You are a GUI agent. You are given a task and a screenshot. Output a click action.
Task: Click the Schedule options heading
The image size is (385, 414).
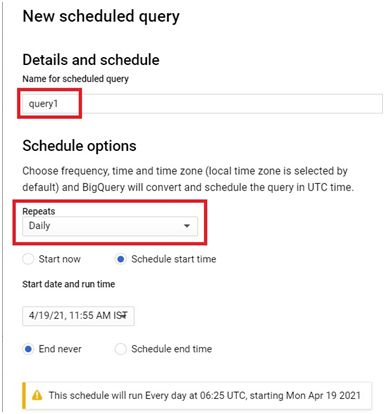pyautogui.click(x=79, y=146)
